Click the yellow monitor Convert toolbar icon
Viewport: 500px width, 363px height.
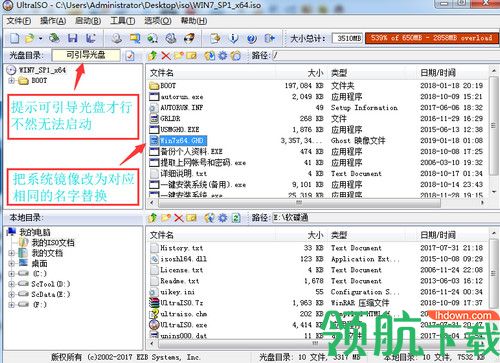coord(135,38)
